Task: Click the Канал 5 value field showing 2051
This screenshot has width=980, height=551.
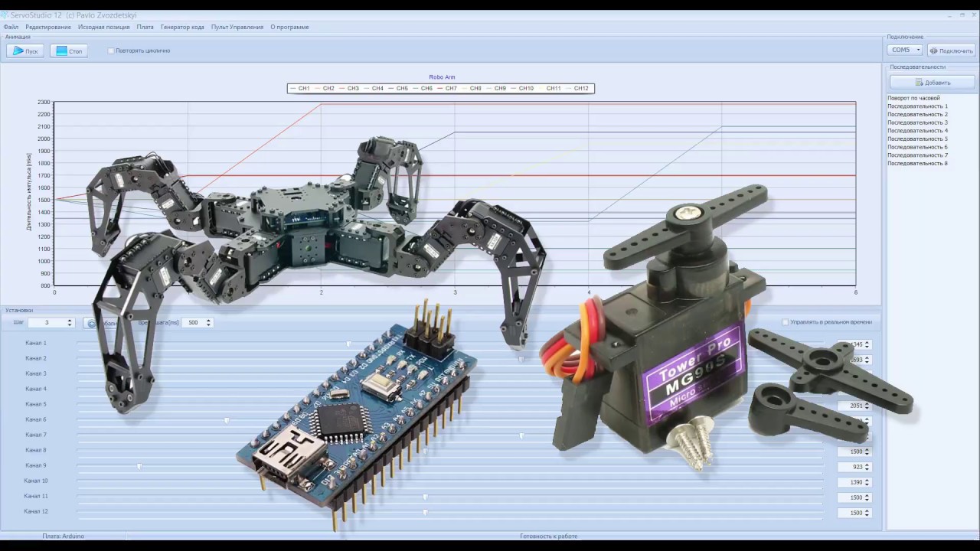Action: tap(854, 406)
